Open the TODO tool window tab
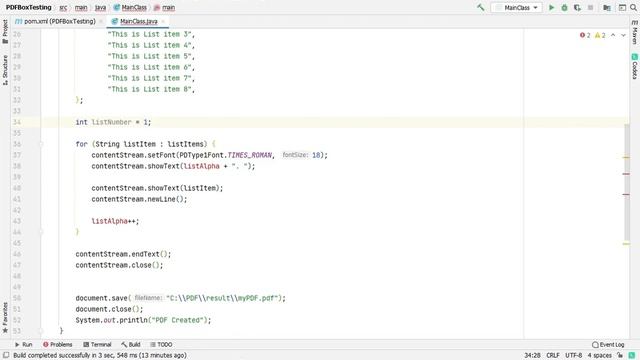Viewport: 640px width, 360px height. click(x=161, y=344)
